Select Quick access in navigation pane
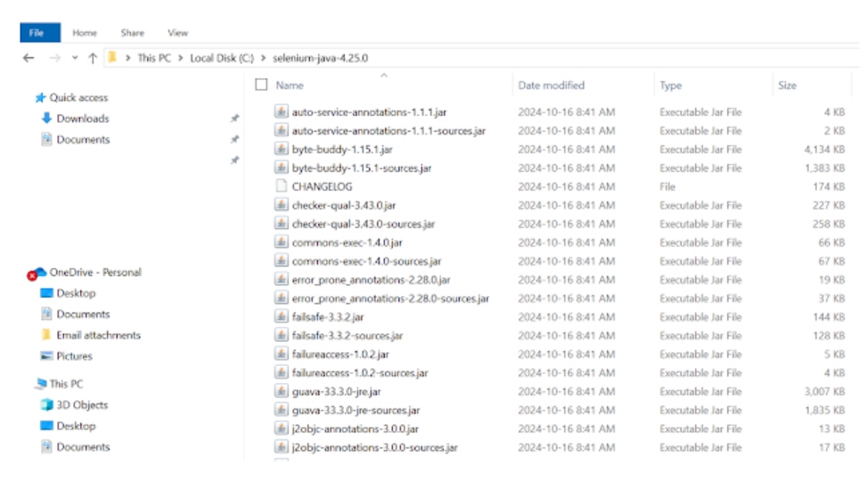The height and width of the screenshot is (482, 868). (78, 97)
